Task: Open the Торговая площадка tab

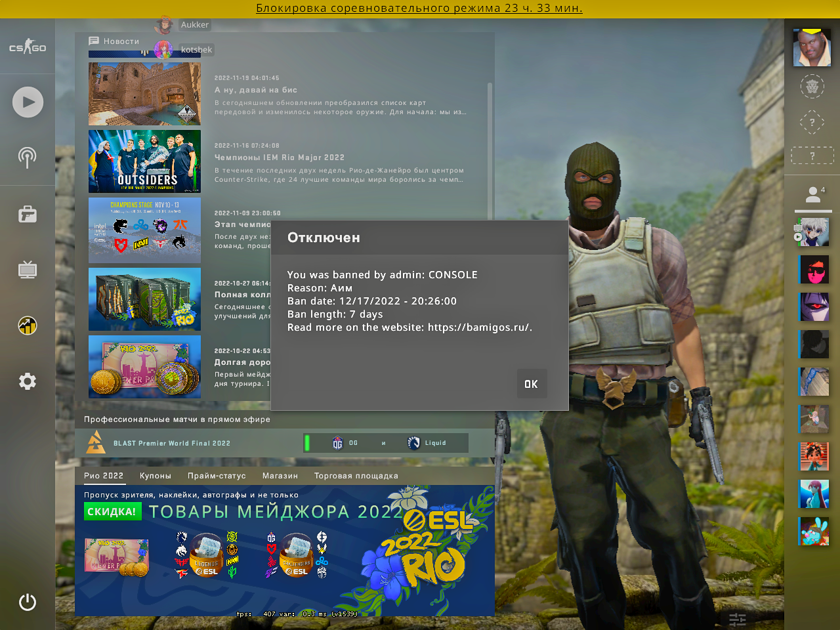Action: coord(356,476)
